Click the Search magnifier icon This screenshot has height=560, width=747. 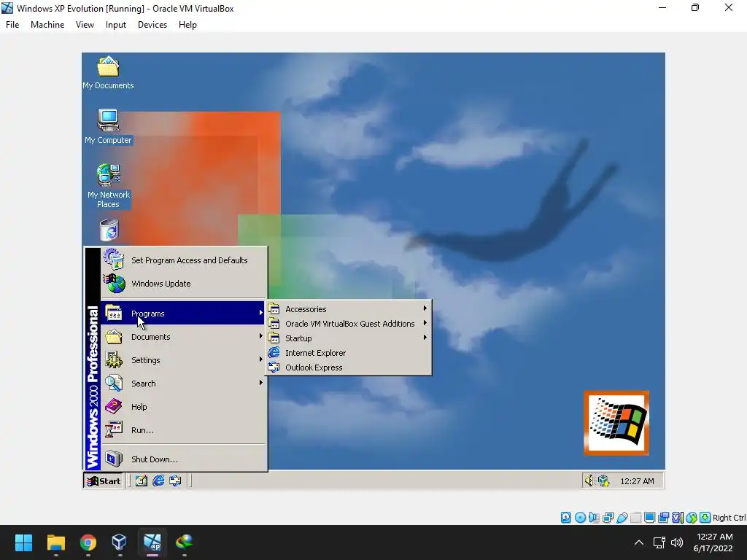113,384
